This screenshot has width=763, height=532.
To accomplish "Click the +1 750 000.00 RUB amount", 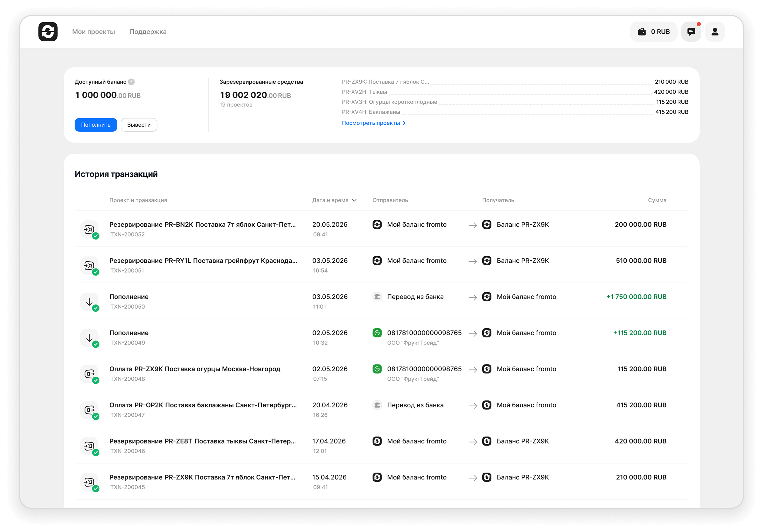I will (x=636, y=297).
